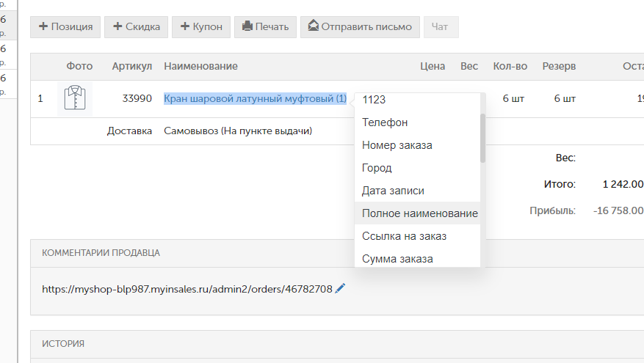Viewport: 644px width, 363px height.
Task: Click the Наименование column header
Action: (x=200, y=66)
